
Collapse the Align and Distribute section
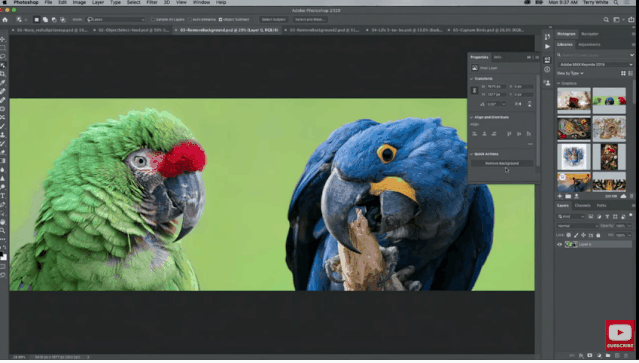472,117
